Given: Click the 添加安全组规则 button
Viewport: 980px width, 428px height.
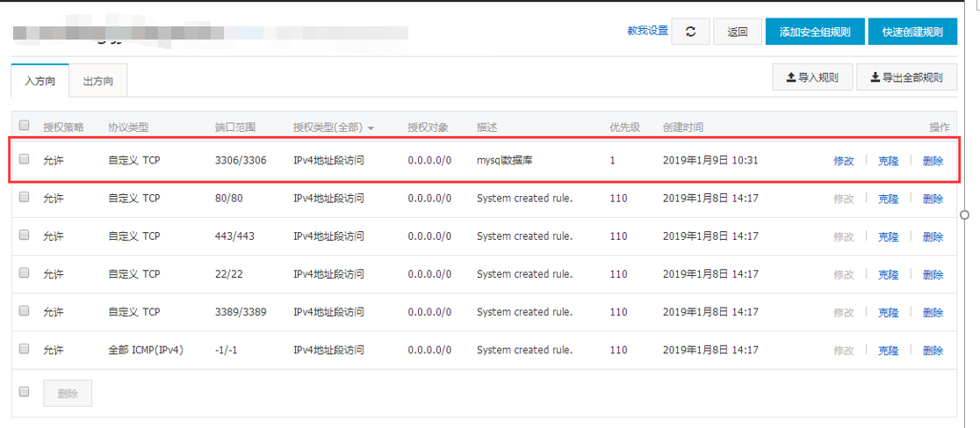Looking at the screenshot, I should pyautogui.click(x=814, y=32).
